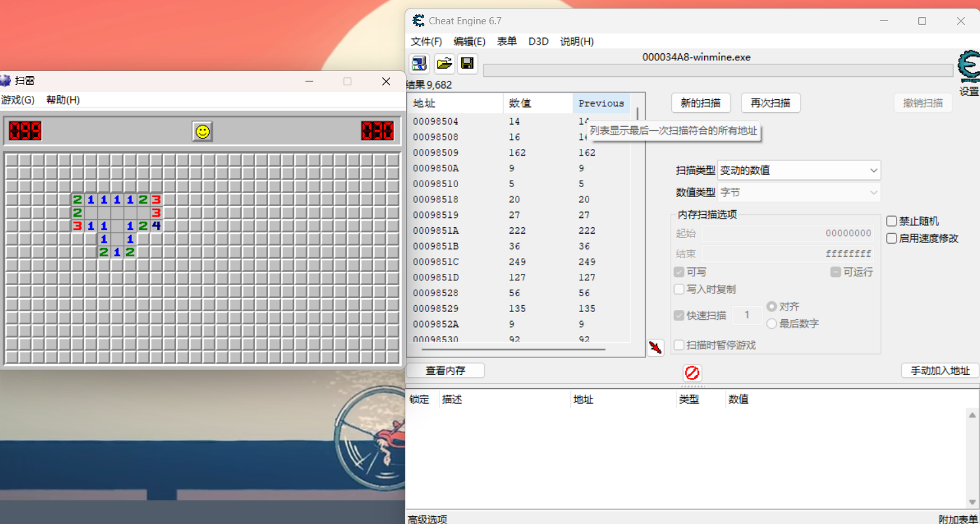Image resolution: width=980 pixels, height=524 pixels.
Task: Click the 再次扫描 button
Action: (770, 103)
